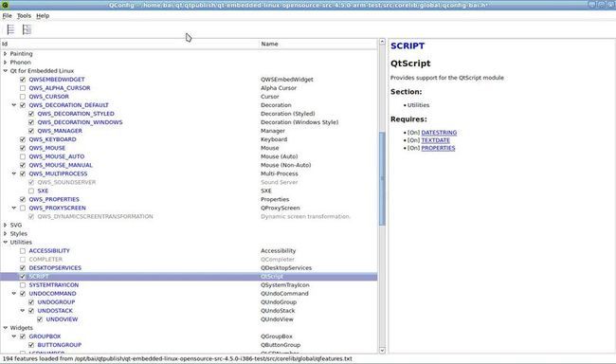Enable the SXE checkbox
Image resolution: width=616 pixels, height=364 pixels.
click(x=31, y=191)
